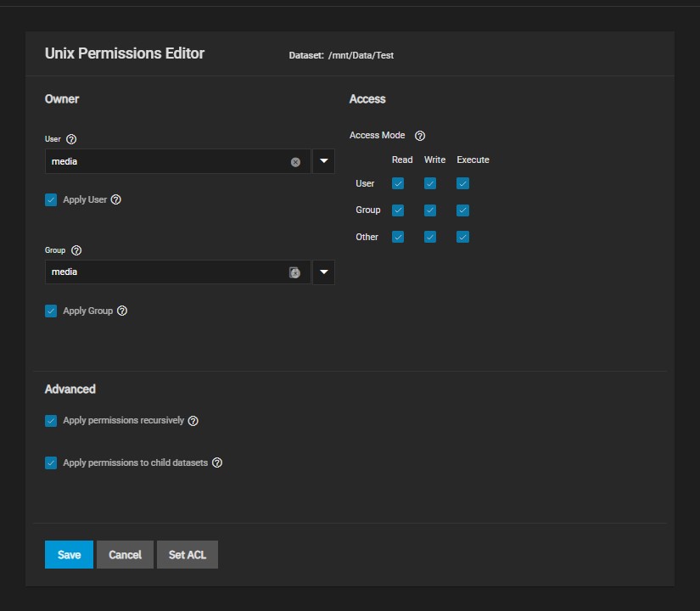Uncheck Group Execute permission
Screen dimensions: 700x611
(462, 210)
